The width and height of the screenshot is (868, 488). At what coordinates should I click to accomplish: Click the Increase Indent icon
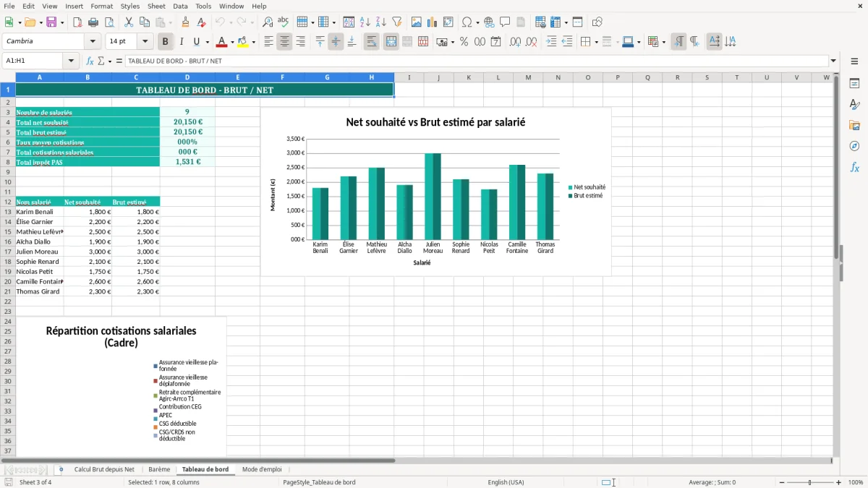click(x=551, y=42)
